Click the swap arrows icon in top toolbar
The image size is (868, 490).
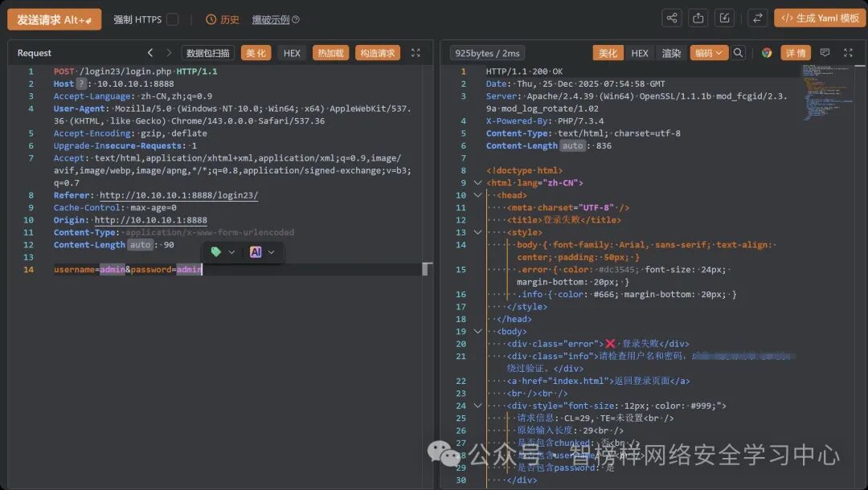tap(757, 18)
